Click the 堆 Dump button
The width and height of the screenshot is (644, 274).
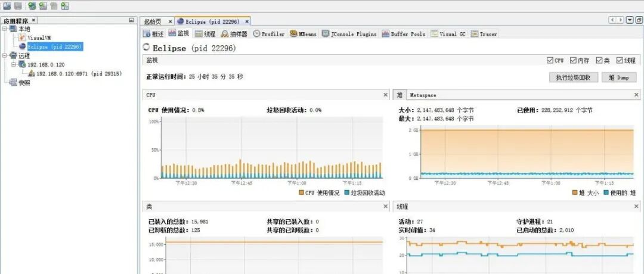point(619,77)
